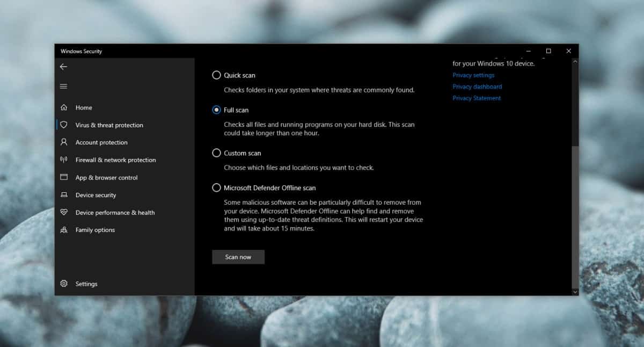Open the Privacy dashboard link

click(477, 86)
